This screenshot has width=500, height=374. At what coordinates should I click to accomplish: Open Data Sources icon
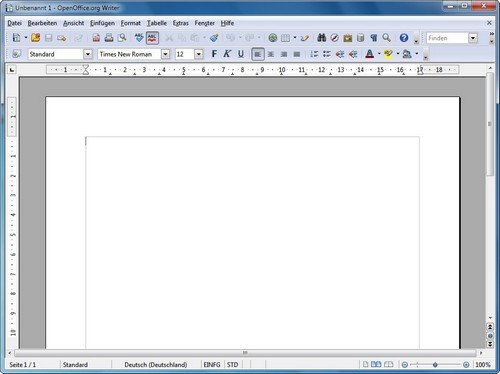(361, 38)
